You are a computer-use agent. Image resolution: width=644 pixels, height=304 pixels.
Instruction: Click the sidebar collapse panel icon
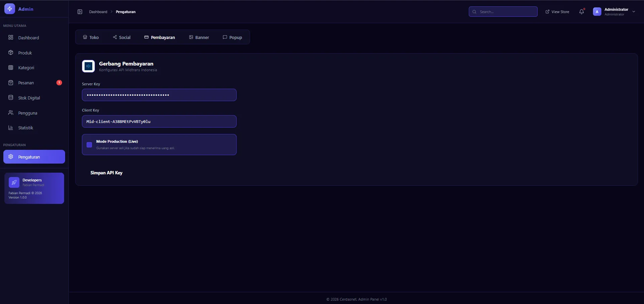pyautogui.click(x=80, y=12)
